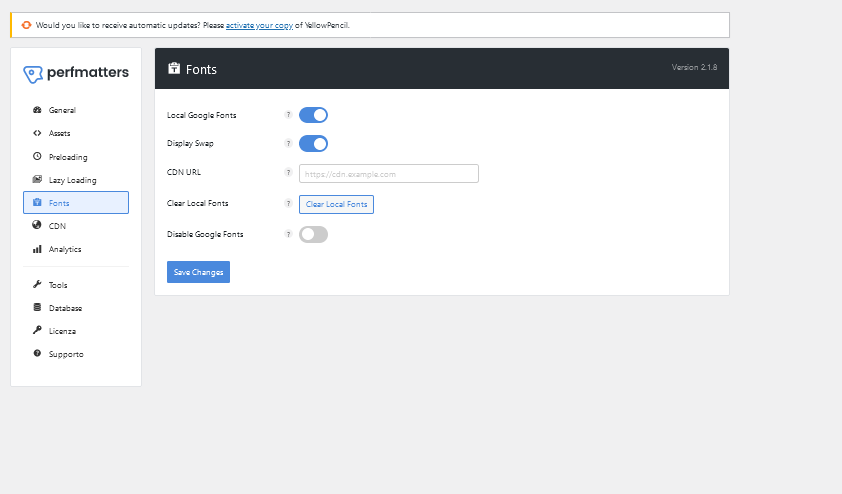
Task: Turn off Display Swap toggle
Action: 314,143
